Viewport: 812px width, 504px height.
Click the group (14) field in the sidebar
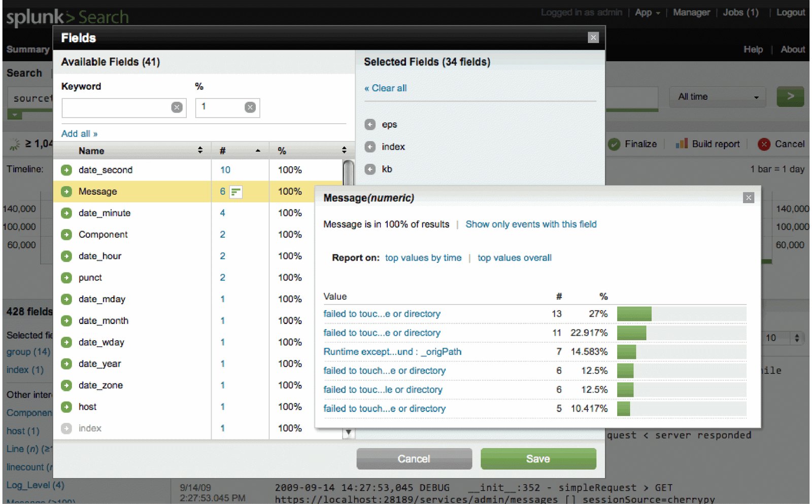coord(28,351)
